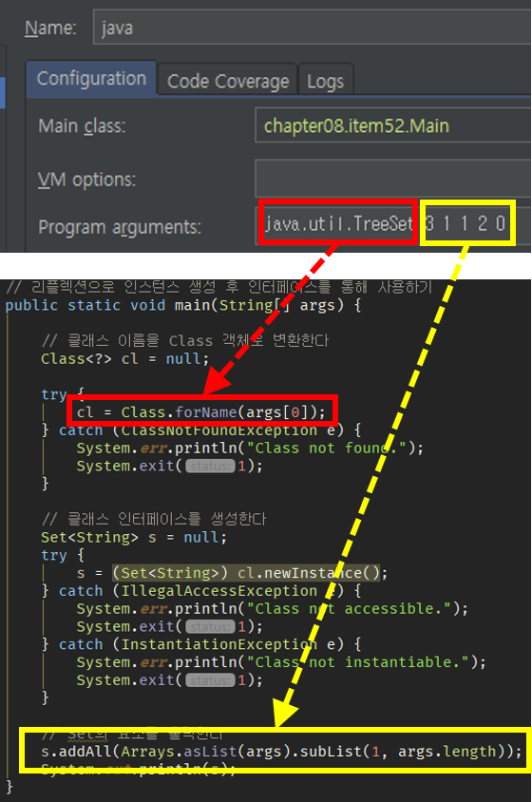532x802 pixels.
Task: Click the Main class field chapter08.item52.Main
Action: [393, 125]
